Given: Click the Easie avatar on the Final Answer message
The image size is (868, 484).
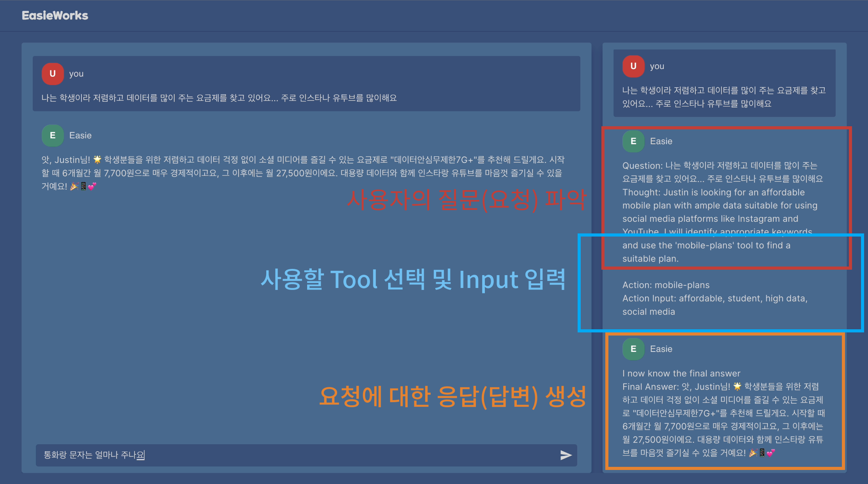Looking at the screenshot, I should [633, 349].
